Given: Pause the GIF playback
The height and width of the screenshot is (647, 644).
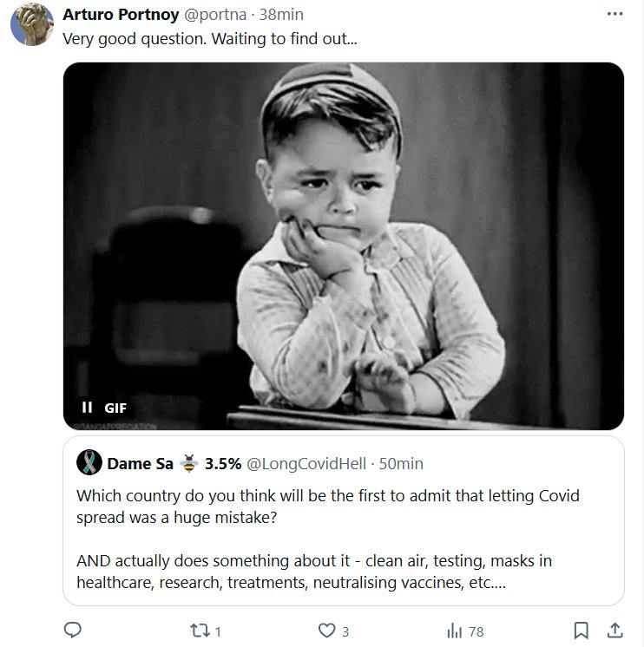Looking at the screenshot, I should coord(87,407).
